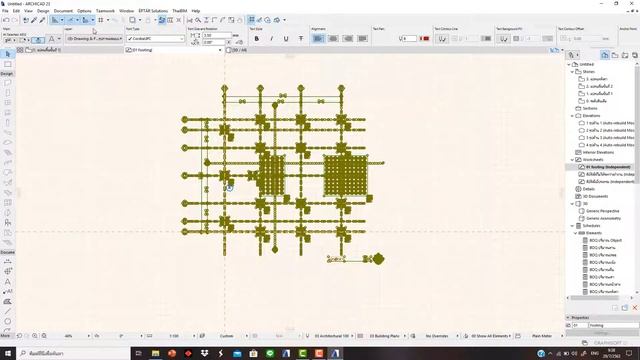Toggle grid snap icon in toolbar

100,20
